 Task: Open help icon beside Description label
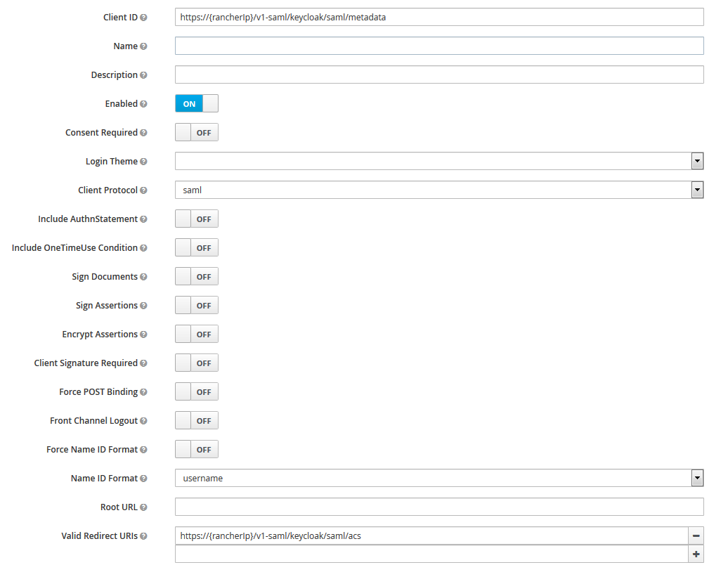coord(143,75)
